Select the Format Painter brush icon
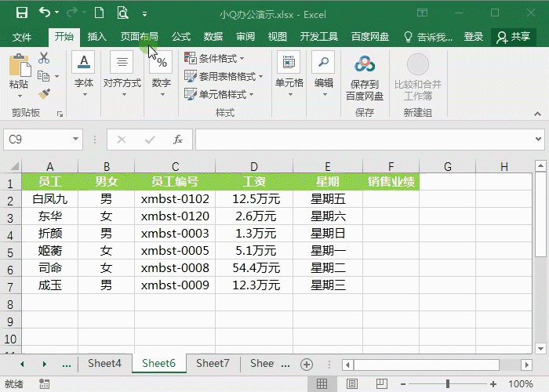The image size is (549, 392). (44, 94)
